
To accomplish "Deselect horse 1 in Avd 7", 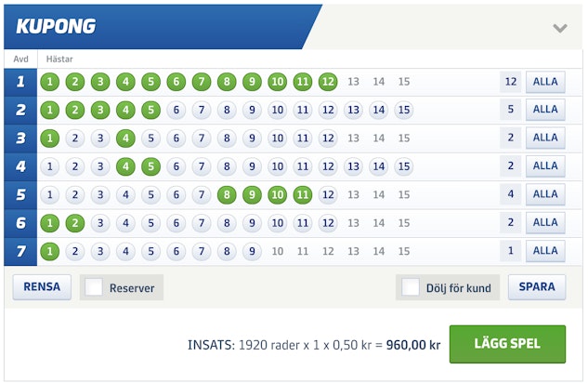I will click(49, 251).
